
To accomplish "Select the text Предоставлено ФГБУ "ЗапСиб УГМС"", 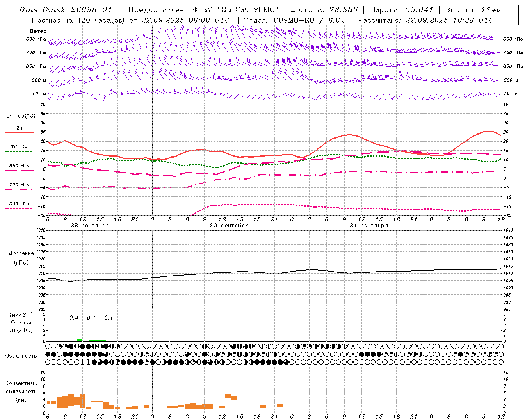I will (x=203, y=10).
